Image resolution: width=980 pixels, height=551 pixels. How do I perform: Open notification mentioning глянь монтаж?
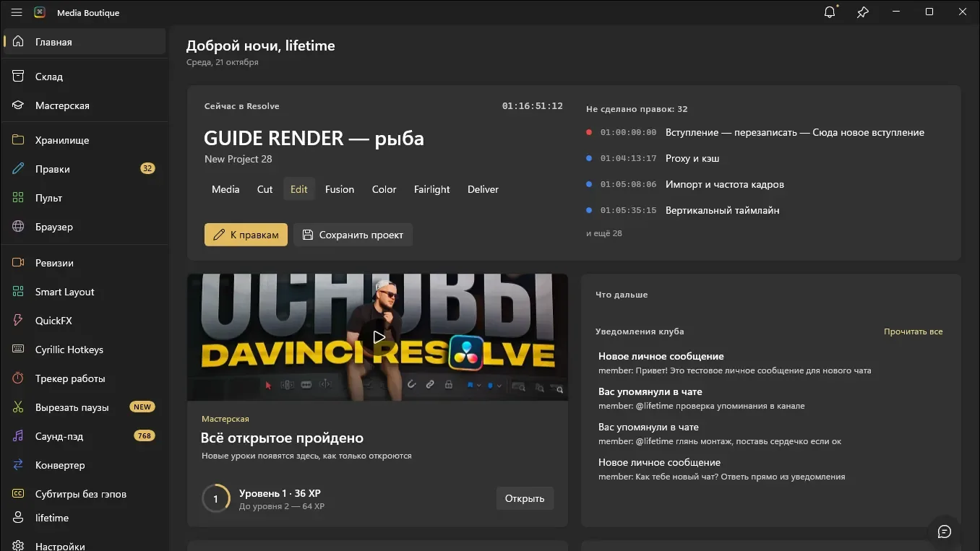tap(770, 434)
